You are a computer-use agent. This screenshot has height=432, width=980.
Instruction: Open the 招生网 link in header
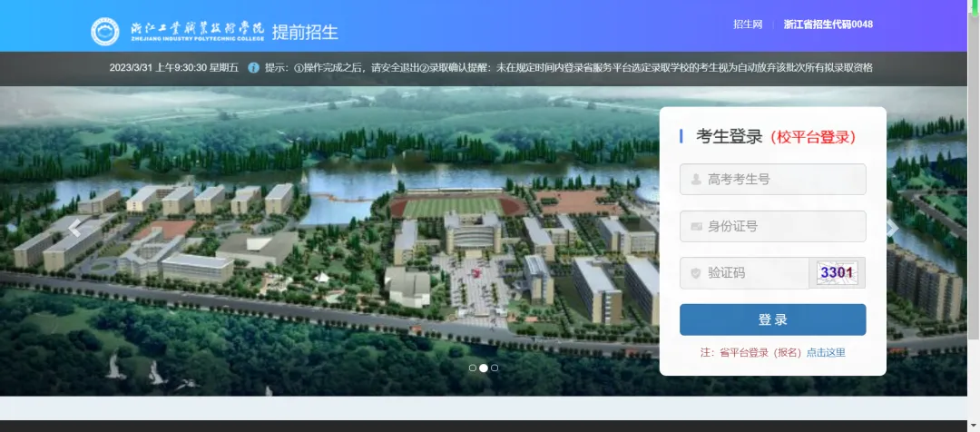tap(748, 25)
